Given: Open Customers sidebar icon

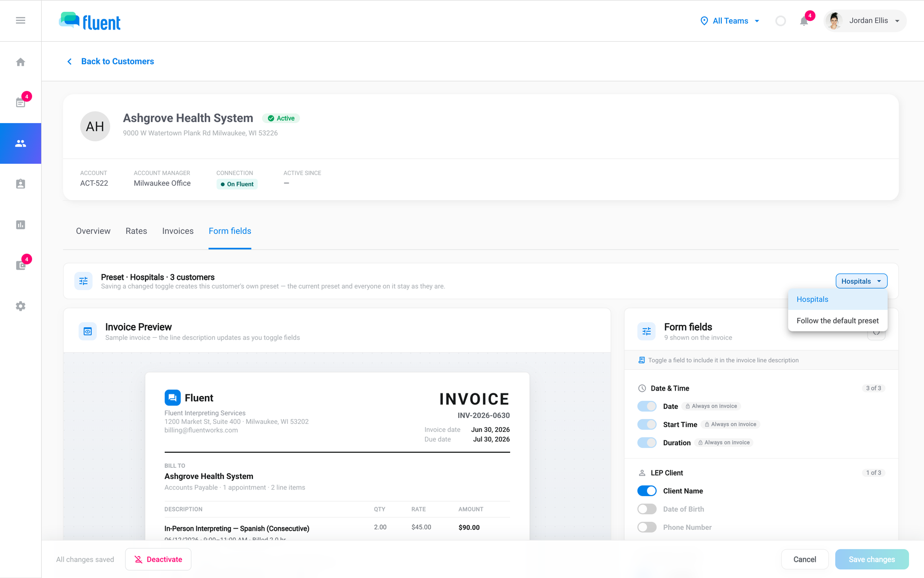Looking at the screenshot, I should pyautogui.click(x=20, y=143).
